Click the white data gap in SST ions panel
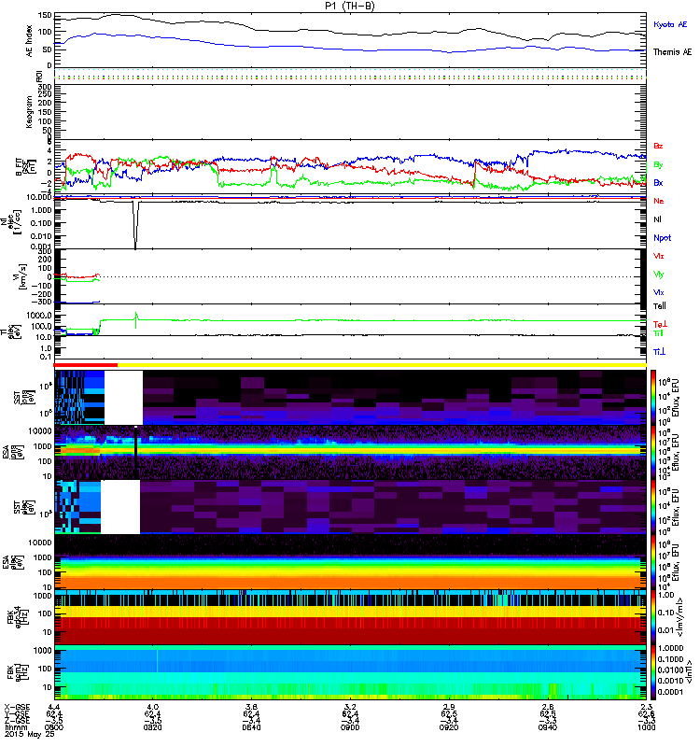 tap(123, 398)
